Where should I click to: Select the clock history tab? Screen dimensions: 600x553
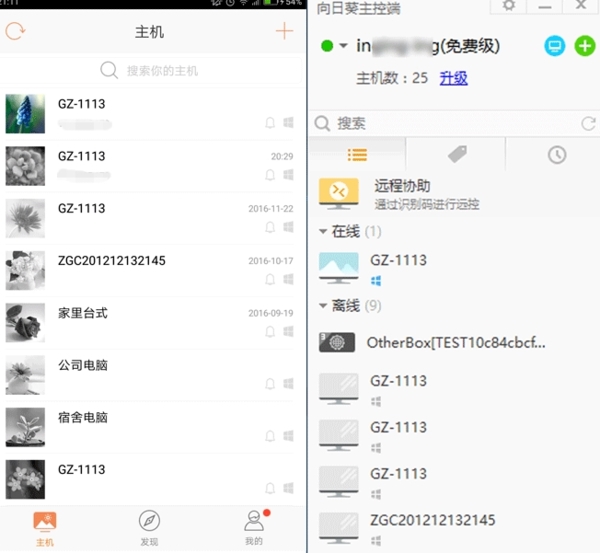(557, 155)
